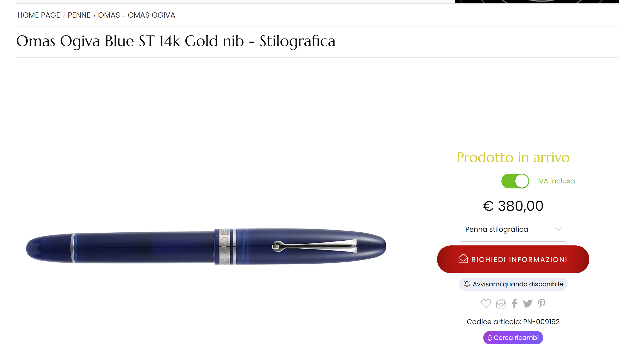Screen dimensions: 619x364
Task: Open the PENNE breadcrumb link
Action: click(x=79, y=15)
